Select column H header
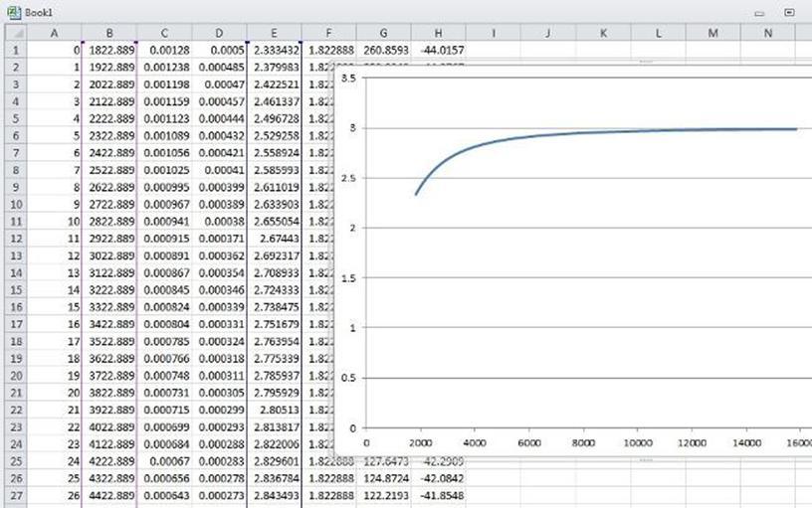Viewport: 812px width, 508px height. click(439, 33)
